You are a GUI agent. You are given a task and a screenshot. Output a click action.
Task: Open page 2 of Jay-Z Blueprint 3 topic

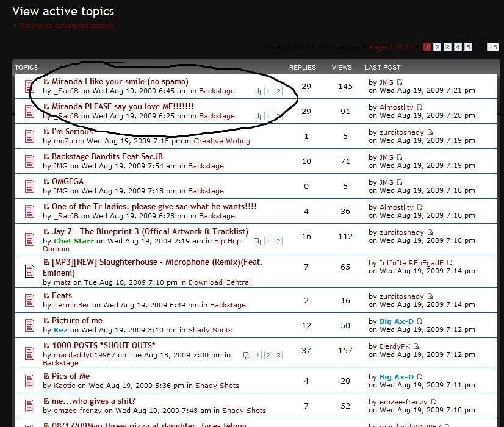pos(278,241)
